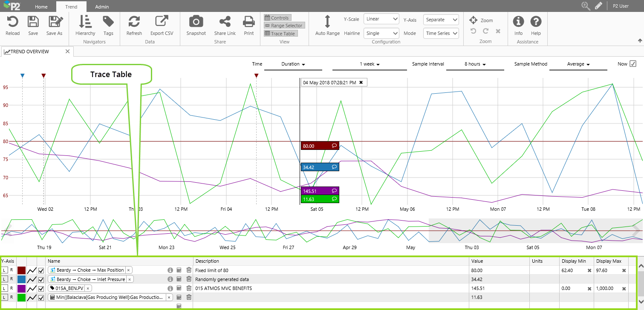Open the Mode Time Series dropdown
This screenshot has height=310, width=644.
(x=441, y=33)
